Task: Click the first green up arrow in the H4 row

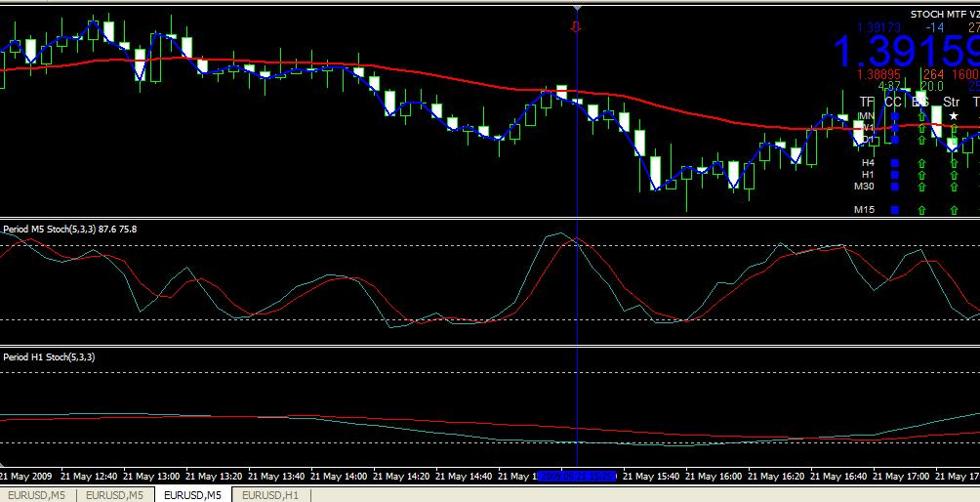Action: pyautogui.click(x=920, y=162)
